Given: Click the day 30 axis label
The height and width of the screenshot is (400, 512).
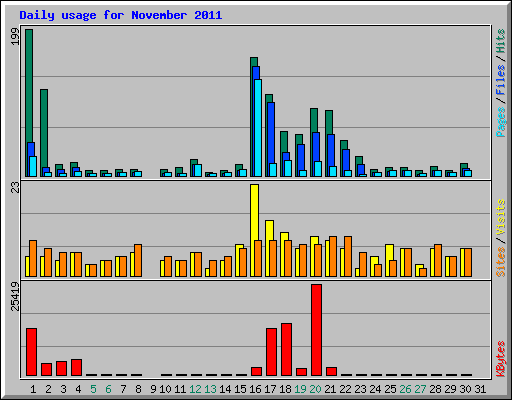Looking at the screenshot, I should (465, 389).
